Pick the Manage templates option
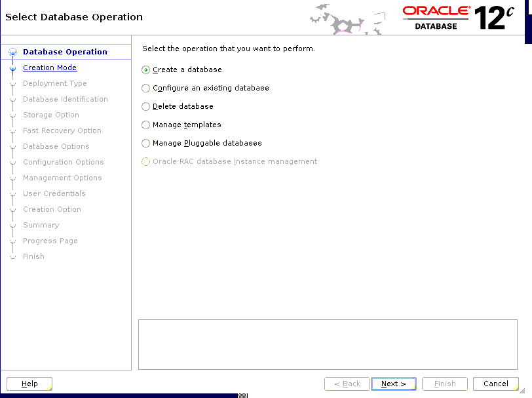Viewport: 532px width, 398px height. [146, 125]
